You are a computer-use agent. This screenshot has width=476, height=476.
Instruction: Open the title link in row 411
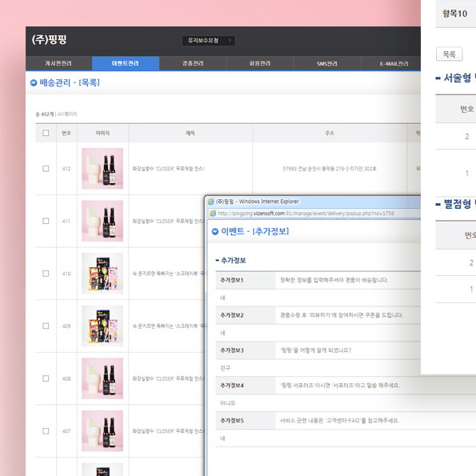[x=168, y=221]
